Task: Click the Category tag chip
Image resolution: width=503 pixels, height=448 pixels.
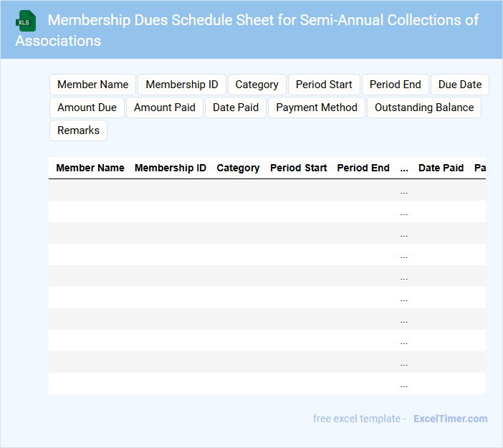Action: (257, 85)
